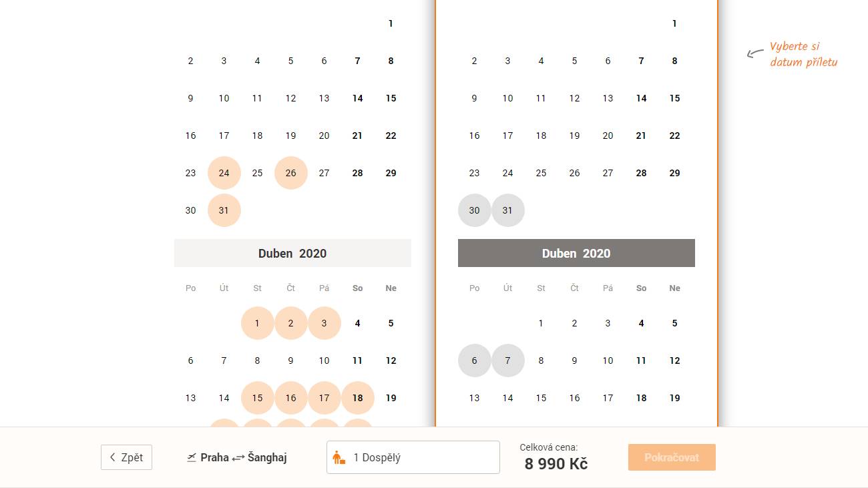Pick April 16 in the left Duben calendar

click(290, 398)
